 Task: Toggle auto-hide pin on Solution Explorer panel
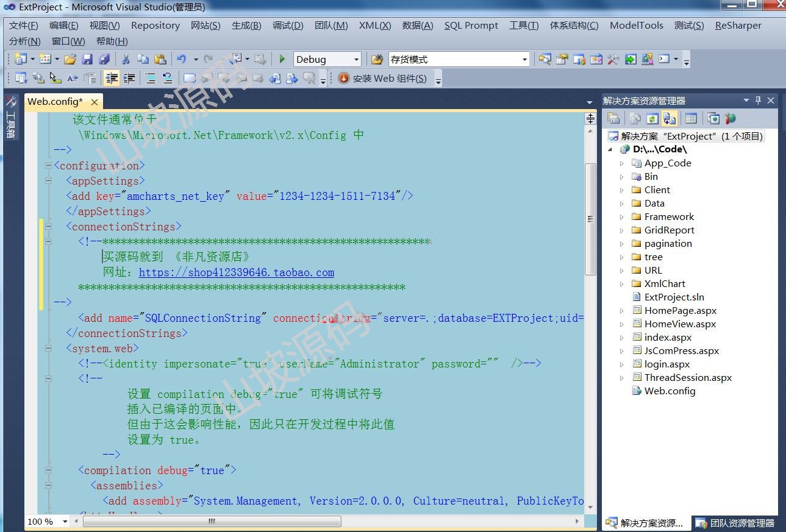click(x=759, y=101)
